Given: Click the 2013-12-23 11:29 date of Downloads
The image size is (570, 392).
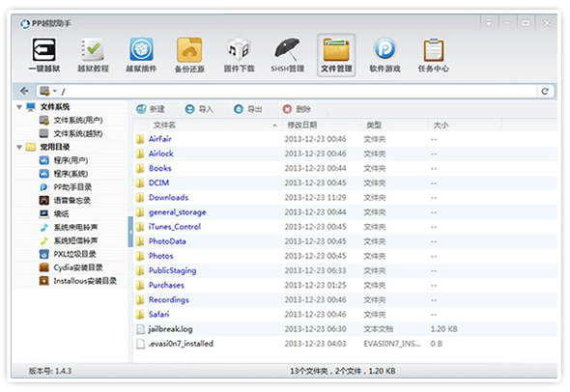Looking at the screenshot, I should [x=315, y=198].
